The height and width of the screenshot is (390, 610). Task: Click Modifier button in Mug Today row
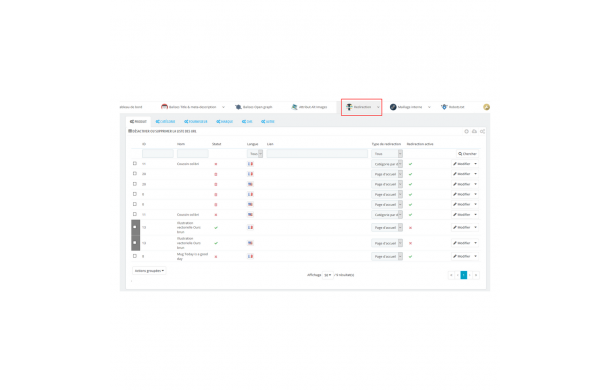pyautogui.click(x=462, y=256)
